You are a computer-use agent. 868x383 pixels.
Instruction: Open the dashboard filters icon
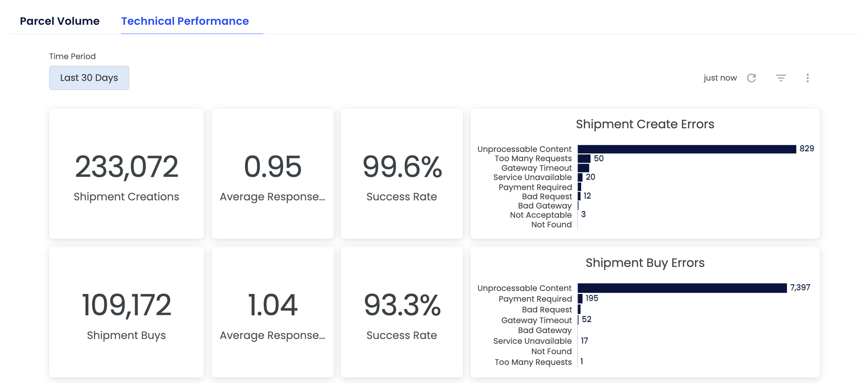pos(781,78)
